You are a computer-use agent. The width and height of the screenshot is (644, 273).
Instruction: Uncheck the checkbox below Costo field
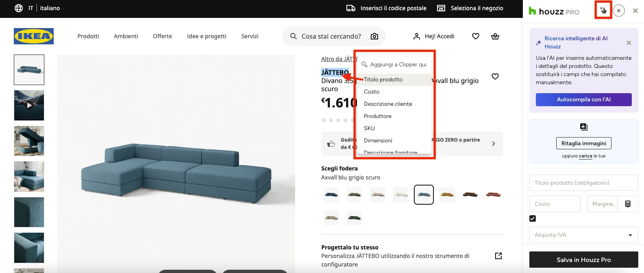coord(533,218)
